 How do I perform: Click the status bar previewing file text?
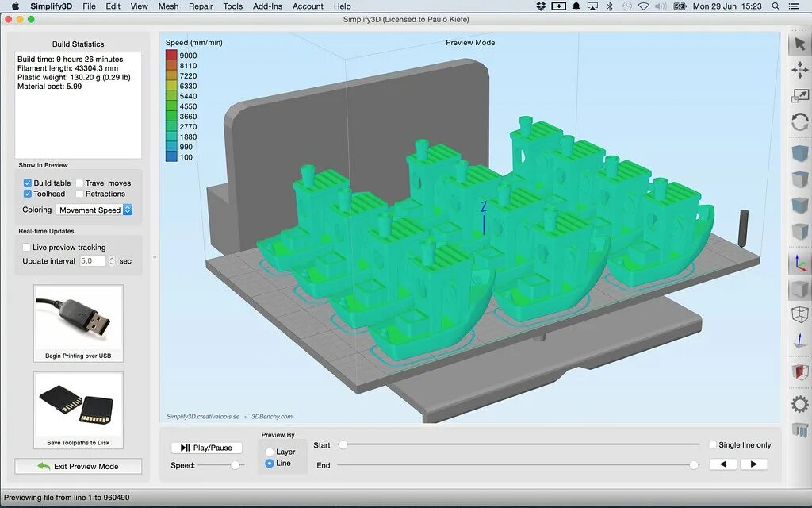click(x=67, y=497)
